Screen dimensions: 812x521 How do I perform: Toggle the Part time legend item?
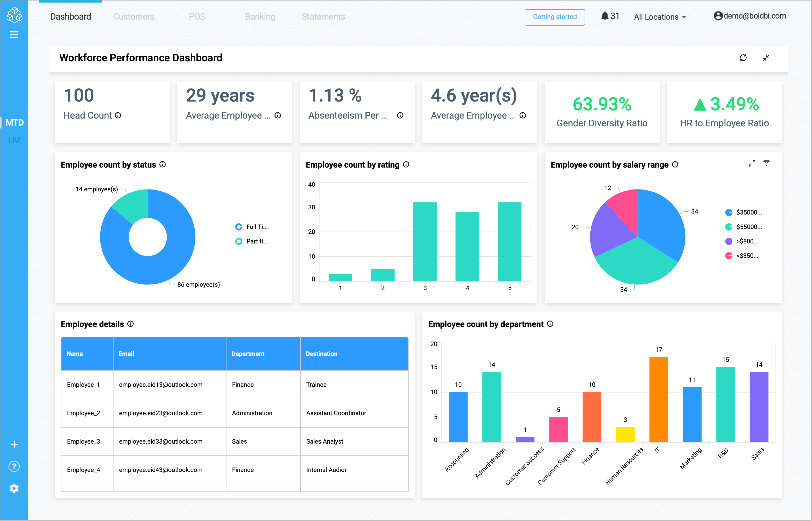pyautogui.click(x=252, y=241)
